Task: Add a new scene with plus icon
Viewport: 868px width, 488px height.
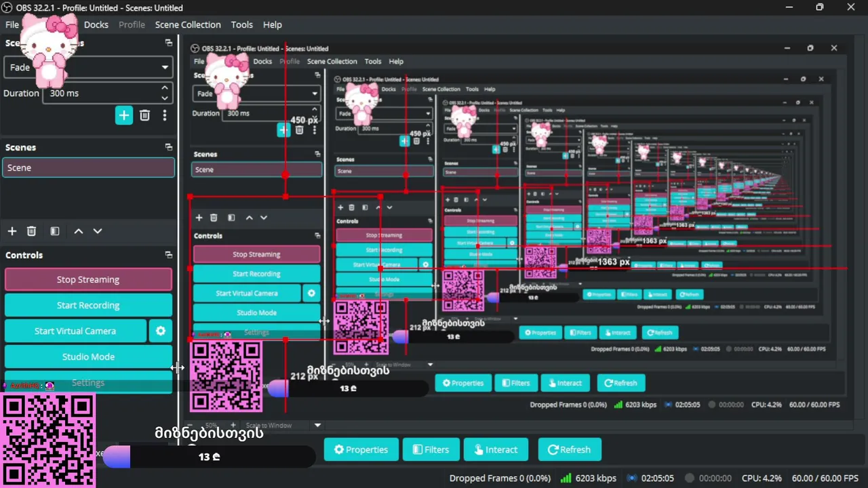Action: tap(12, 231)
